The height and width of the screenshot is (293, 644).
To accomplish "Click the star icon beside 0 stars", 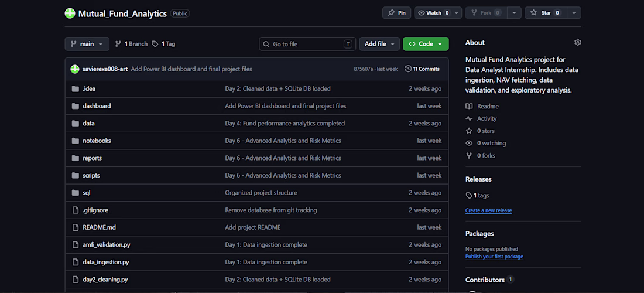I will coord(469,131).
